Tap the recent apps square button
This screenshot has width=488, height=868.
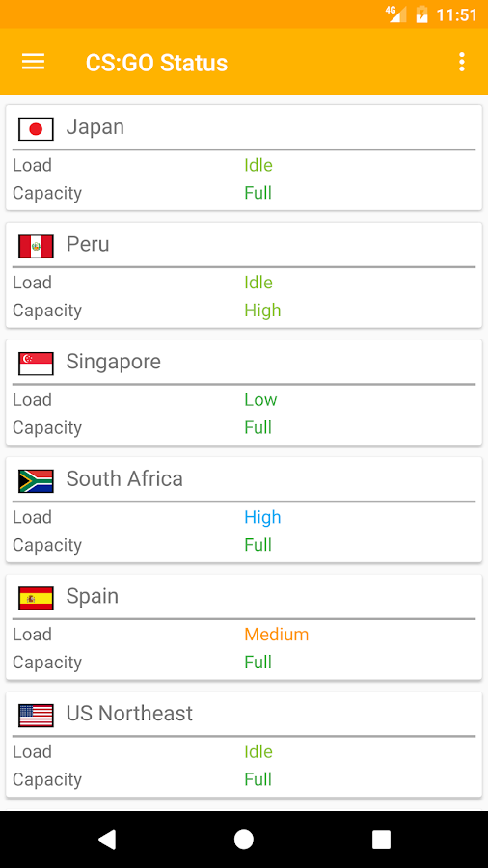[381, 839]
